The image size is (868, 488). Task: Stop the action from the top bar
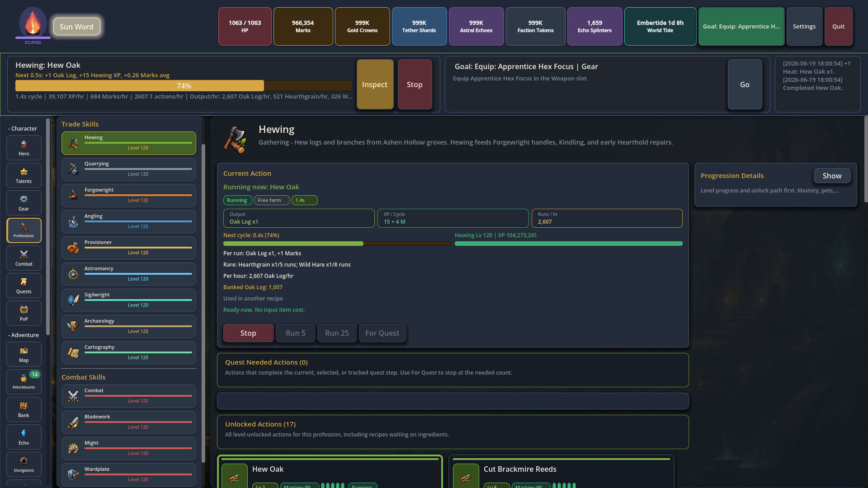pos(415,84)
